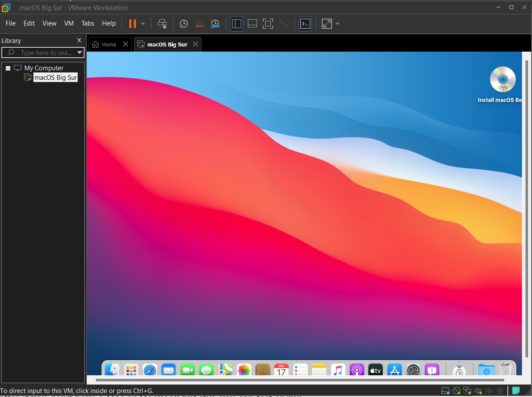Open App Store from the dock

(x=394, y=370)
